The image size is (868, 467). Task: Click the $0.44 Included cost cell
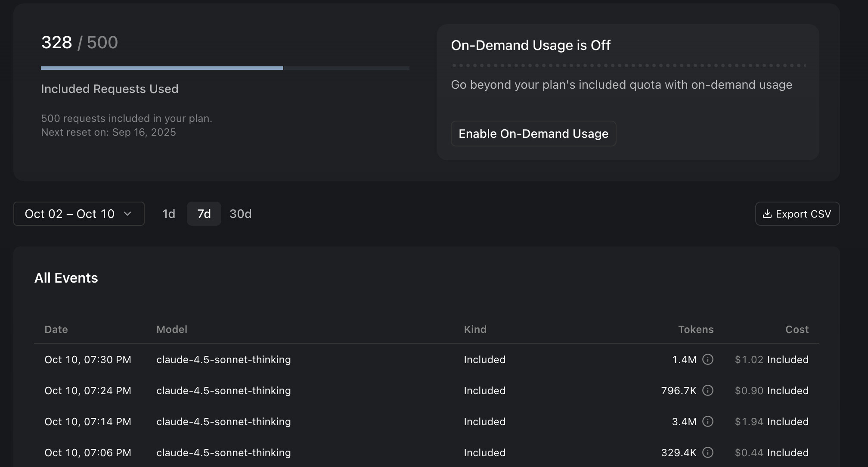[x=772, y=453]
